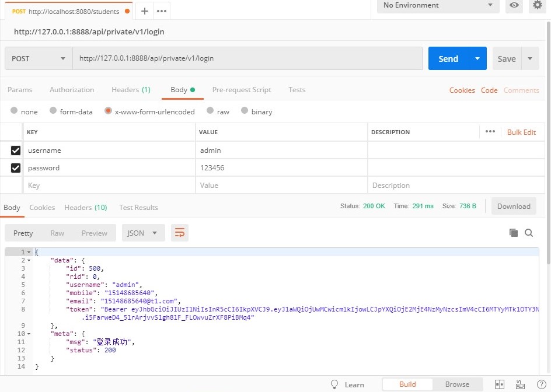Image resolution: width=551 pixels, height=392 pixels.
Task: Open a new request tab with plus icon
Action: pos(145,11)
